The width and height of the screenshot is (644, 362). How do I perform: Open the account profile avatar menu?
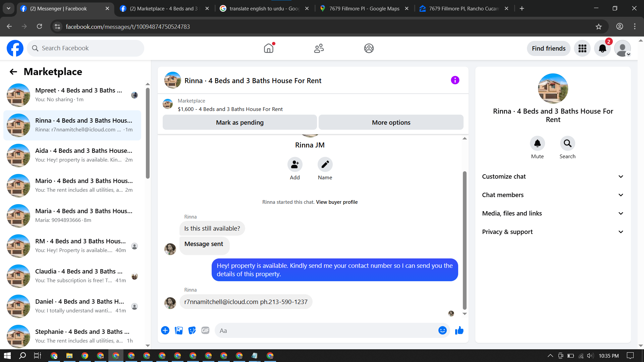point(623,48)
